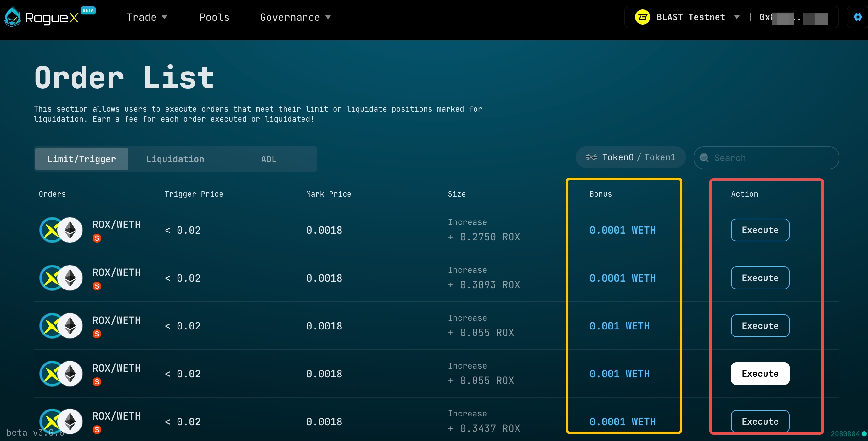Open the Pools page

point(214,17)
